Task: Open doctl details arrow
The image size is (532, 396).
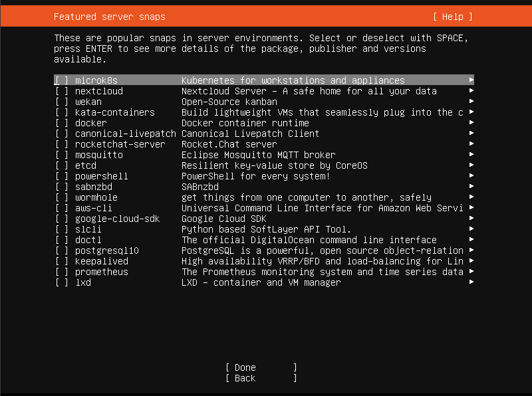Action: tap(471, 239)
